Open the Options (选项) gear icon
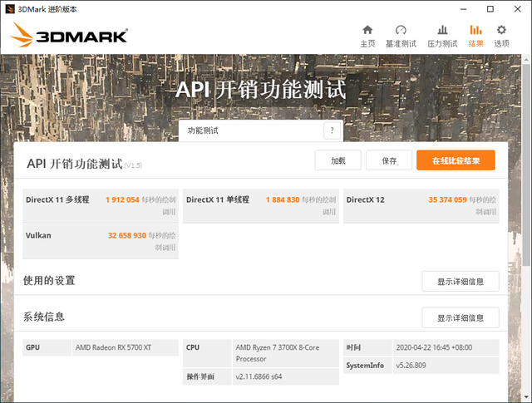532x403 pixels. (501, 30)
